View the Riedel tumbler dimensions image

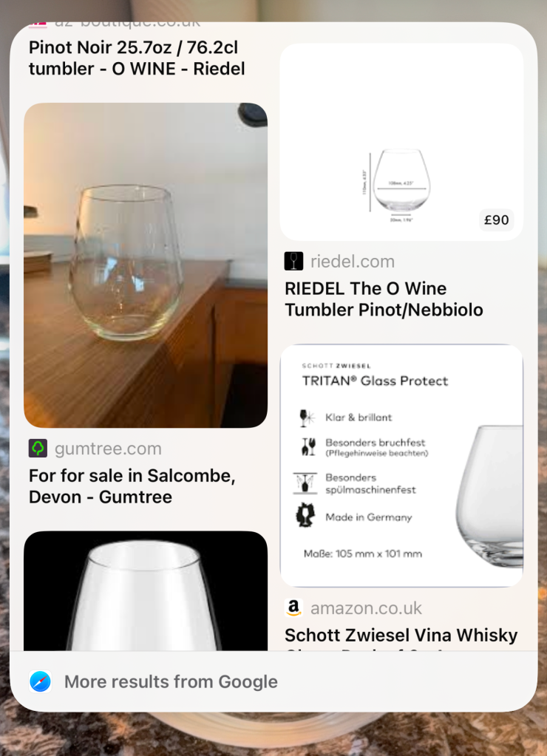click(401, 142)
